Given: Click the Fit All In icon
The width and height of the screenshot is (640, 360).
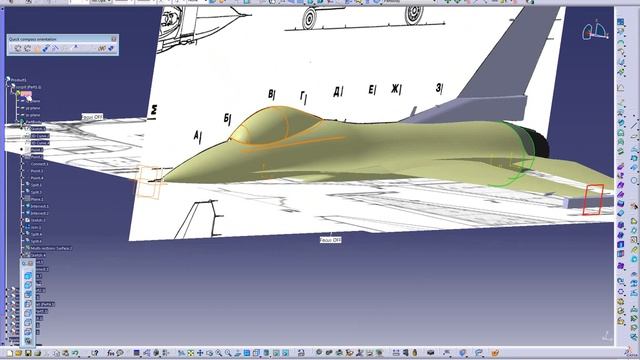Looking at the screenshot, I should point(191,353).
